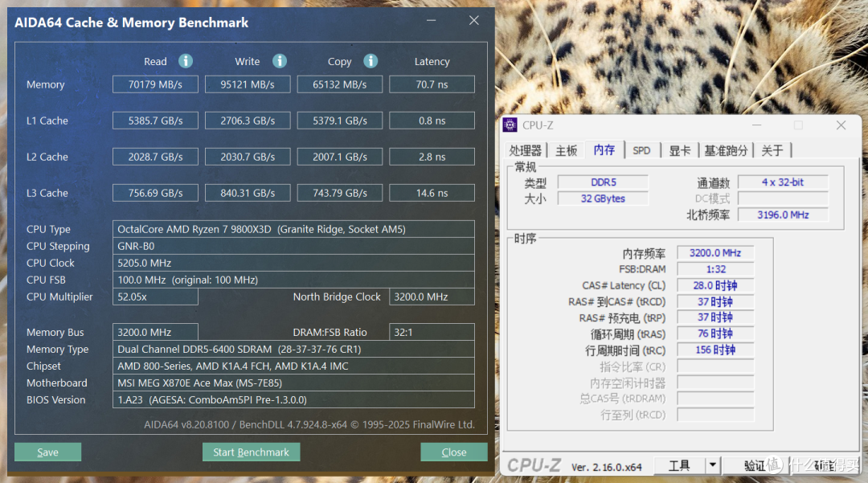Click the CPU Multiplier value 52.05x
The height and width of the screenshot is (483, 868).
click(156, 297)
